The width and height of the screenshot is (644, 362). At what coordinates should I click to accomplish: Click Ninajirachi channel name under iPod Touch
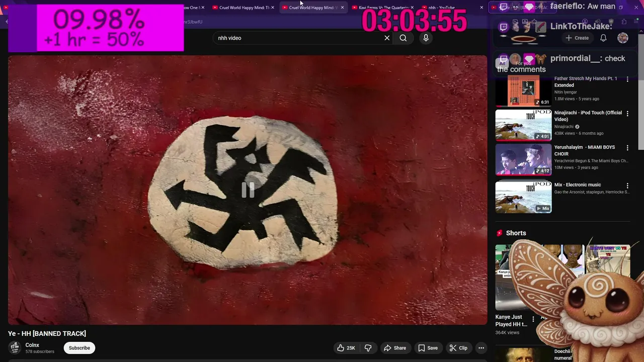(x=564, y=127)
